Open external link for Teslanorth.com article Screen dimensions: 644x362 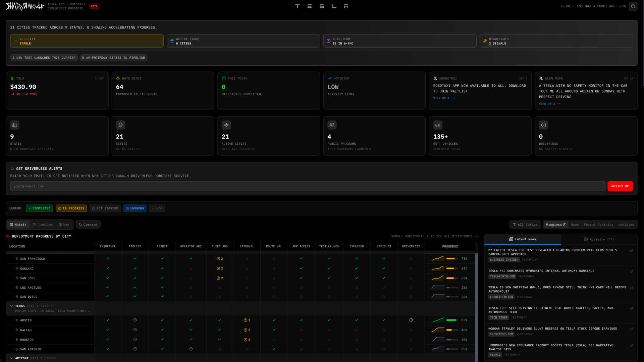click(632, 271)
